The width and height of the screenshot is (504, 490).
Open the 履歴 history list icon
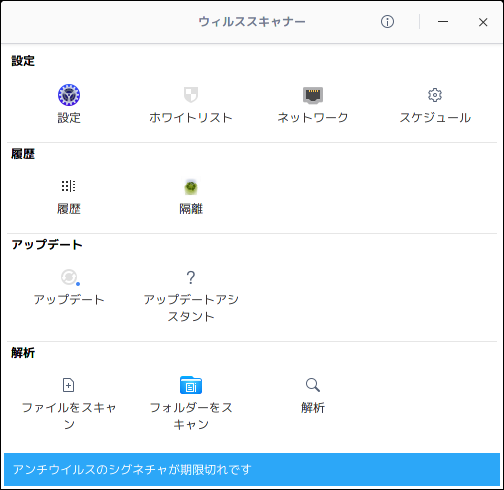pyautogui.click(x=69, y=186)
